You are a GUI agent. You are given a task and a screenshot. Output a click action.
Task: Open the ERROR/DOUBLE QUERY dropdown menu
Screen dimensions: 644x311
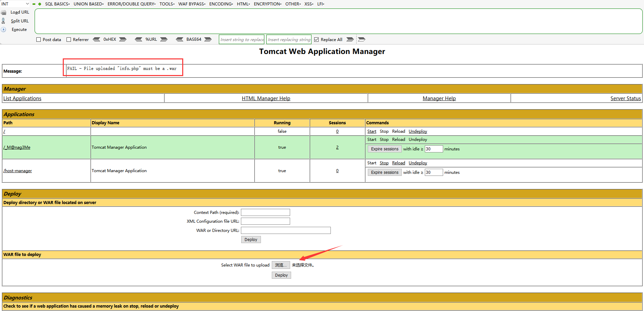132,4
